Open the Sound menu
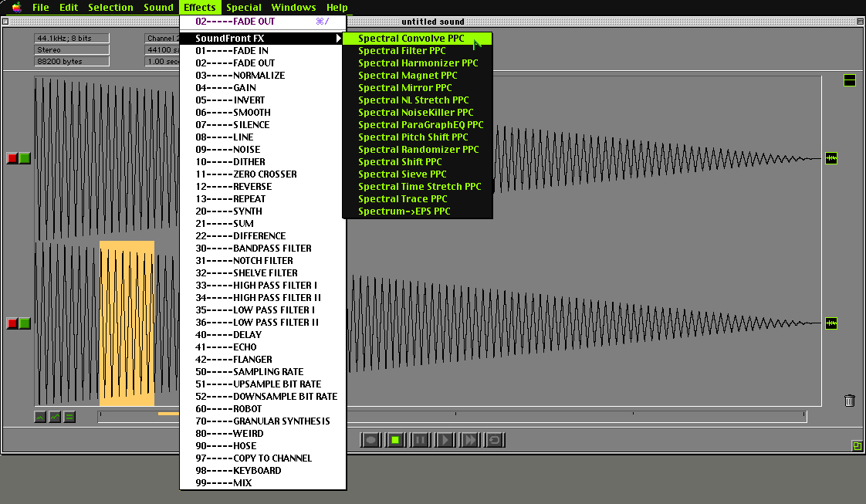The height and width of the screenshot is (504, 866). [158, 7]
